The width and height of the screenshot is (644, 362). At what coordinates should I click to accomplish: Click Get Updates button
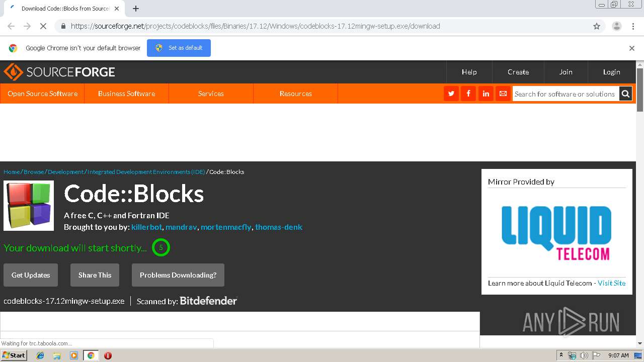pyautogui.click(x=31, y=275)
